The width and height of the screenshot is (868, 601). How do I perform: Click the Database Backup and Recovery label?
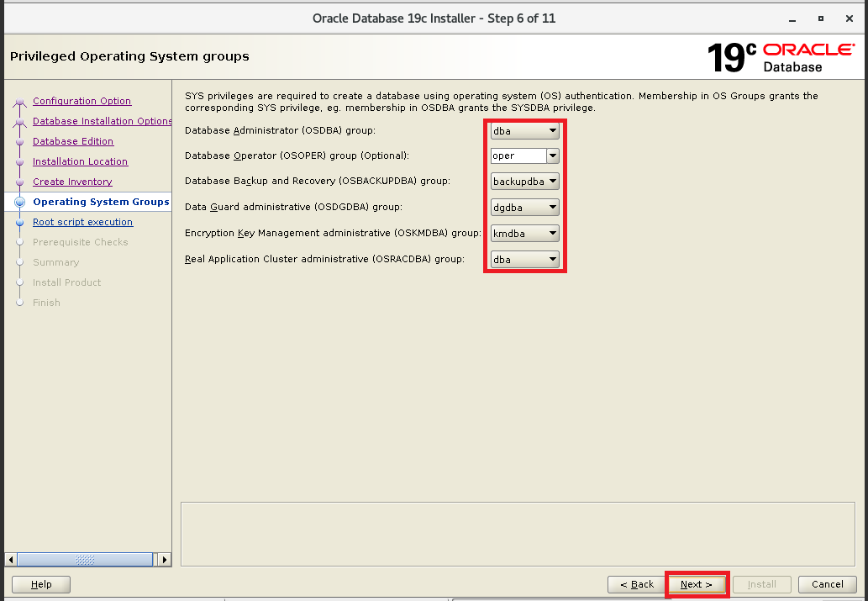(x=318, y=181)
